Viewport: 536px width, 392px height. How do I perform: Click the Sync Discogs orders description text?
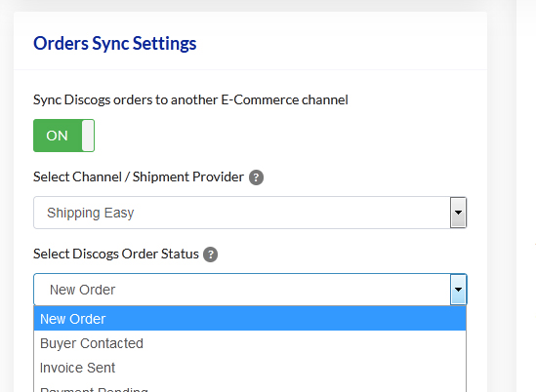click(190, 100)
